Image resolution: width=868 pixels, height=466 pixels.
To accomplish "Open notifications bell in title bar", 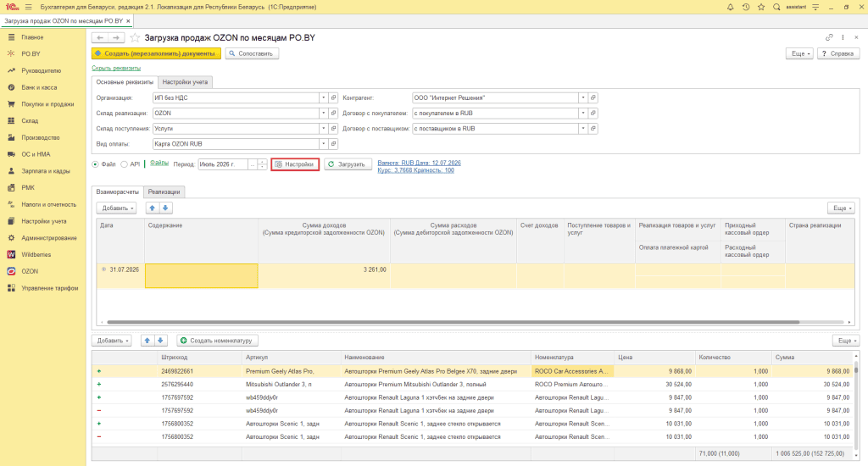I will [x=730, y=7].
